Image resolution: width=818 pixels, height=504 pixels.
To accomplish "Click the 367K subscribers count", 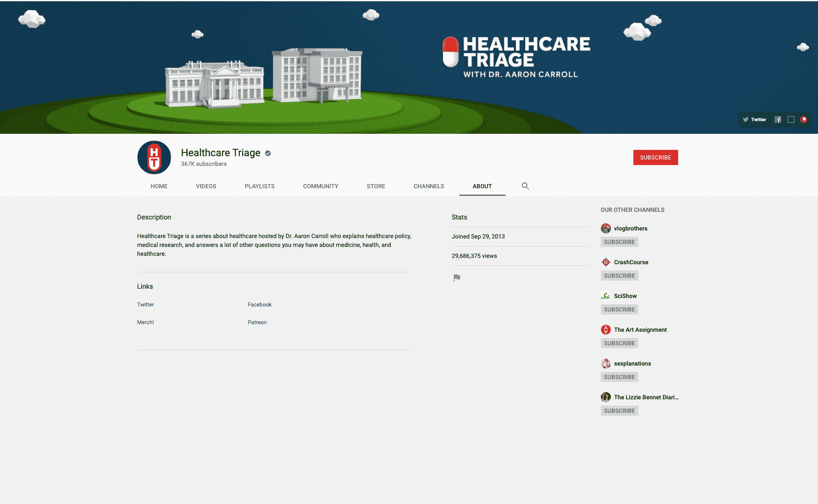I will coord(204,164).
